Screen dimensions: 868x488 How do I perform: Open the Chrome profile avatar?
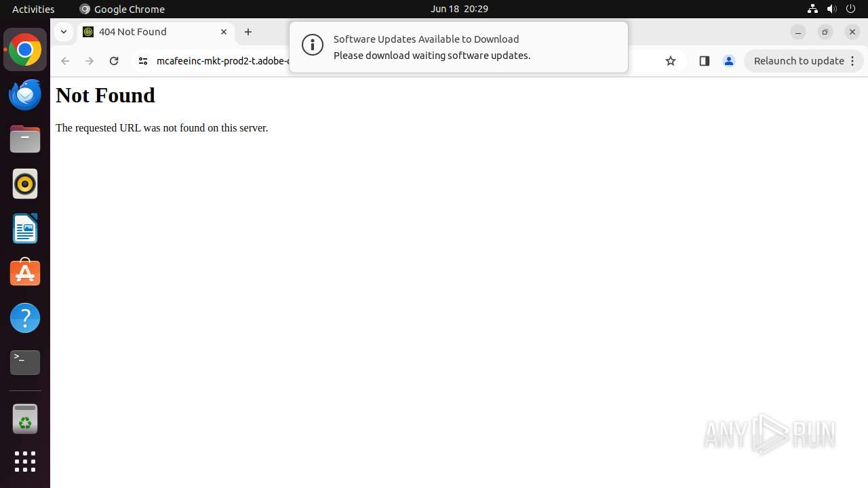(729, 61)
